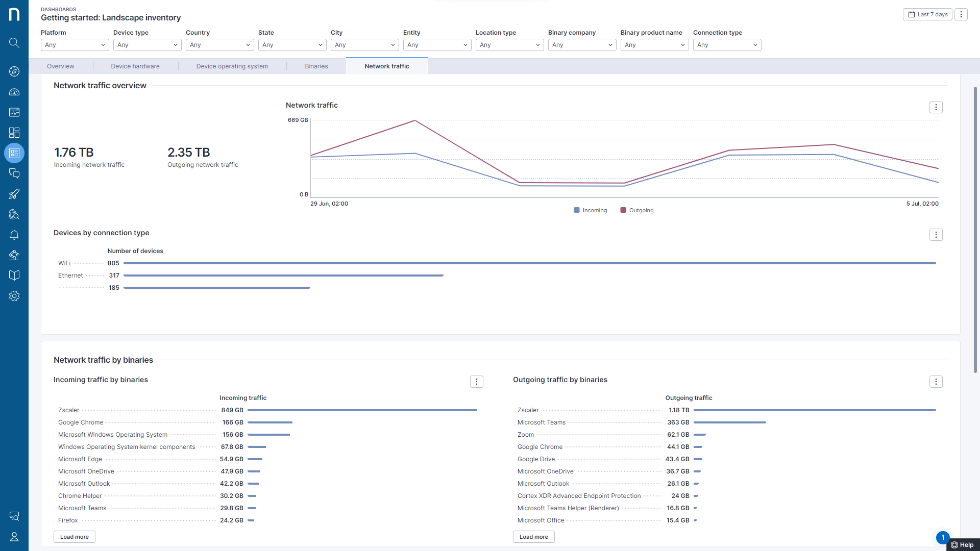Viewport: 980px width, 551px height.
Task: Click the Ethernet devices bar
Action: tap(283, 275)
